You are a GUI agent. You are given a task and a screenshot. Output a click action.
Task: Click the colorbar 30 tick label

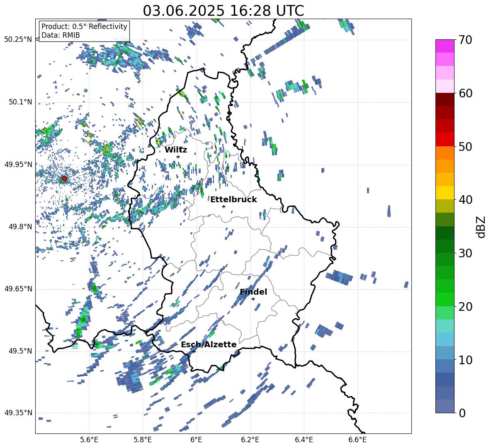465,253
